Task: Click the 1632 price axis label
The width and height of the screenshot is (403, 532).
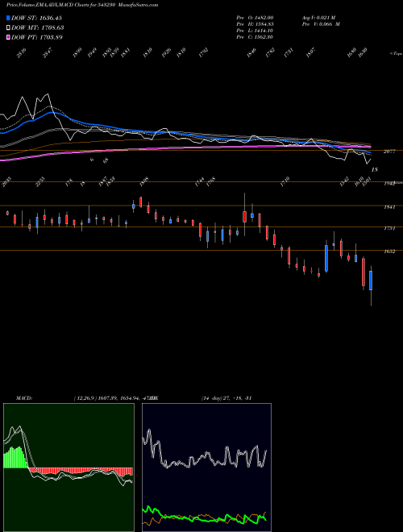Action: tap(389, 251)
